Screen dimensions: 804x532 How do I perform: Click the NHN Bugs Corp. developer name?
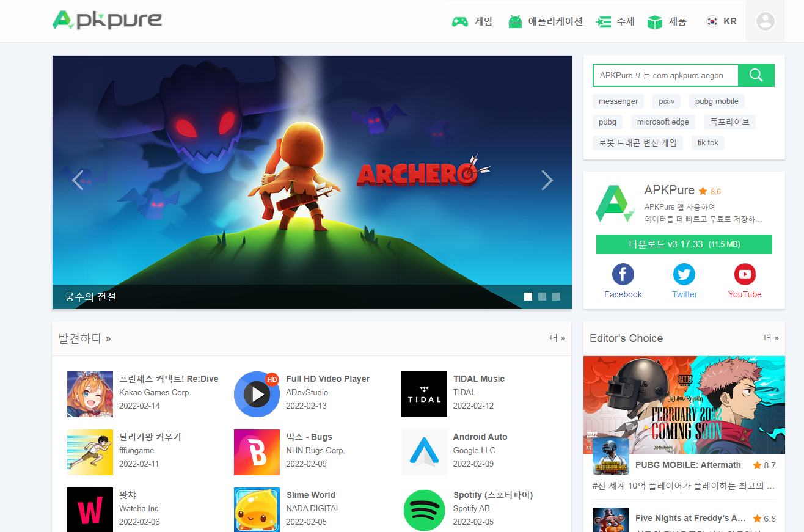point(316,450)
